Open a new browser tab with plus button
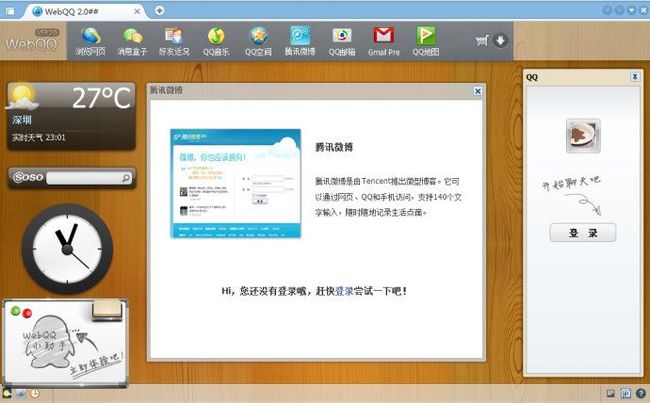Screen dimensions: 650x403 tap(160, 10)
